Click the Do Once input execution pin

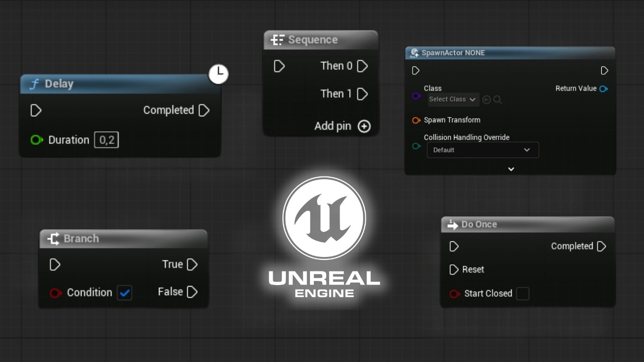[x=454, y=246]
